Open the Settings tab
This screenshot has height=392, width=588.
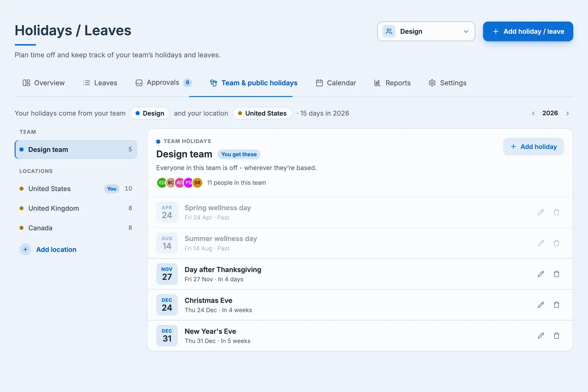pyautogui.click(x=448, y=83)
